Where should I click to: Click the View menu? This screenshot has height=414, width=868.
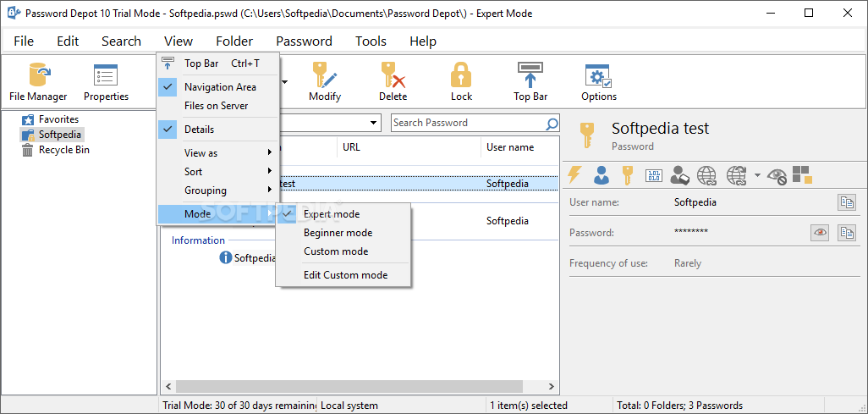pyautogui.click(x=179, y=41)
